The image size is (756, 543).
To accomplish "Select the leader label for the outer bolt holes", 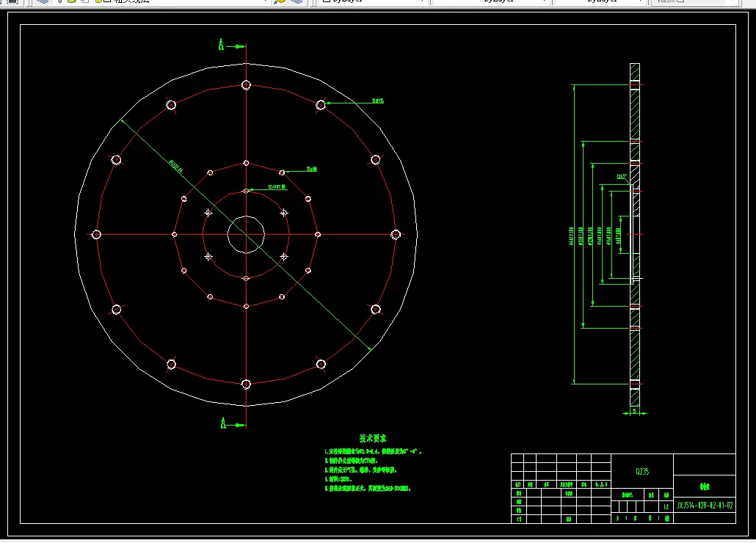I will (377, 101).
